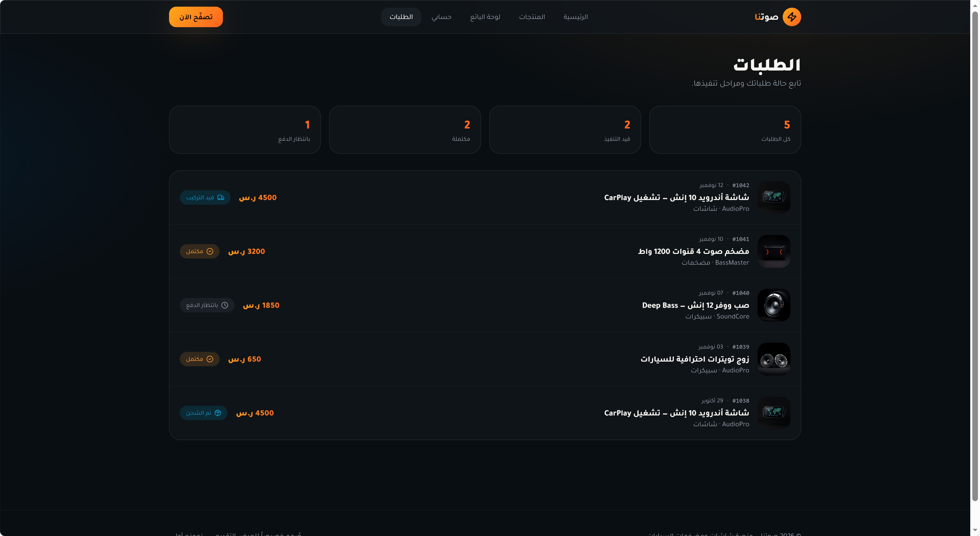Click the قيد التركيب status badge

click(205, 197)
